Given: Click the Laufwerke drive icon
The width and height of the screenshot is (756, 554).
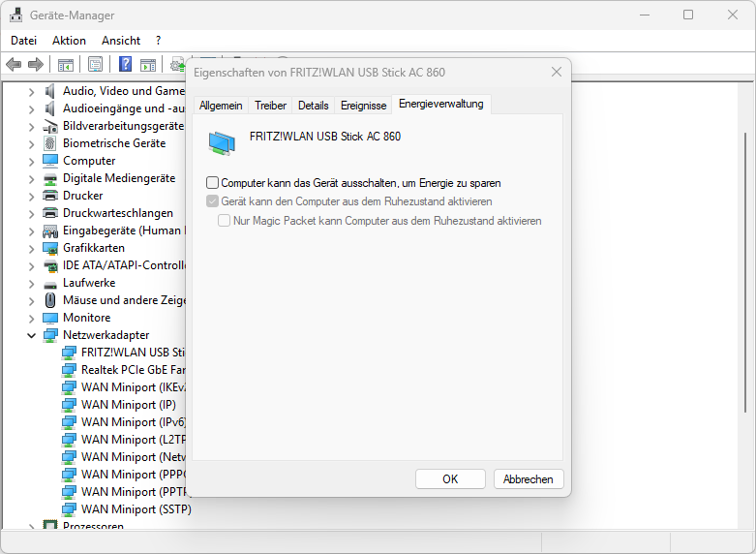Looking at the screenshot, I should (50, 284).
